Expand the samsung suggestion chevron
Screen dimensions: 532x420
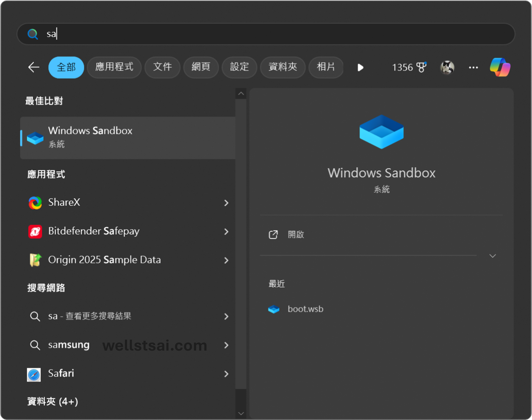coord(226,345)
